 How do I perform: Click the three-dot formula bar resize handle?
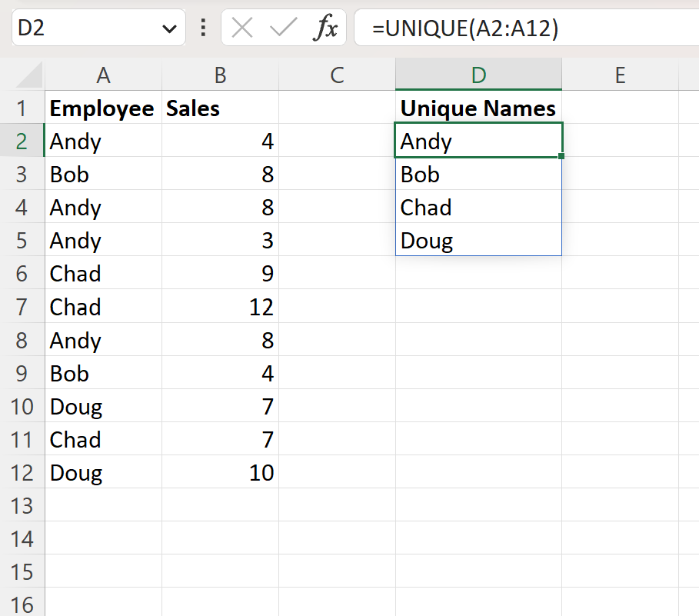(x=203, y=28)
